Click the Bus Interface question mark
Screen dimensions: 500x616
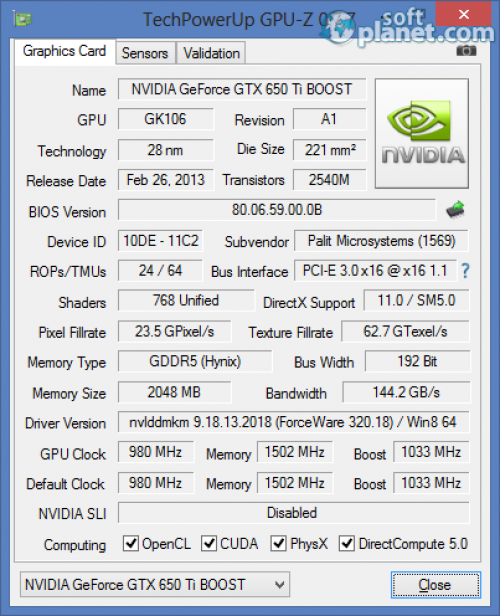[x=465, y=271]
